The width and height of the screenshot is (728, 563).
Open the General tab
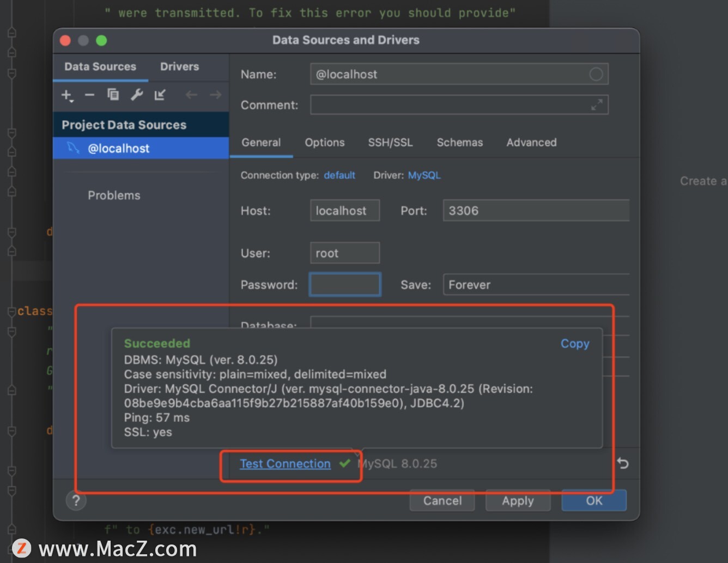pos(261,143)
